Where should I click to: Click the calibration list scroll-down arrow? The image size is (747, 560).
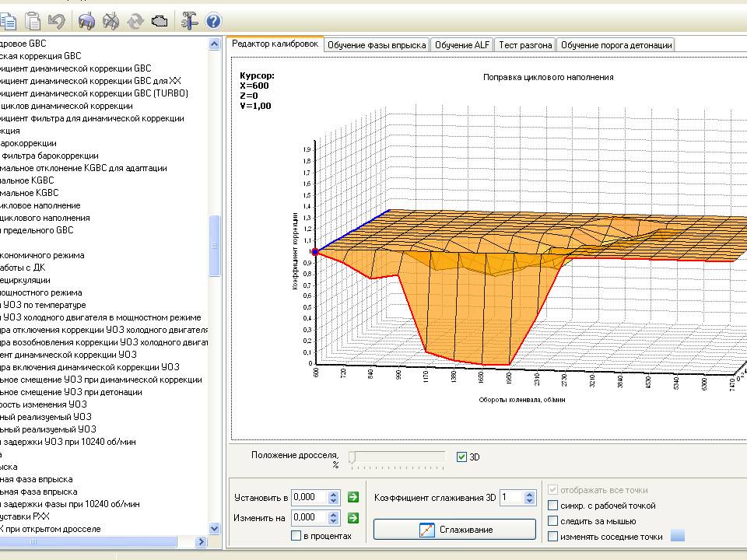pos(215,529)
